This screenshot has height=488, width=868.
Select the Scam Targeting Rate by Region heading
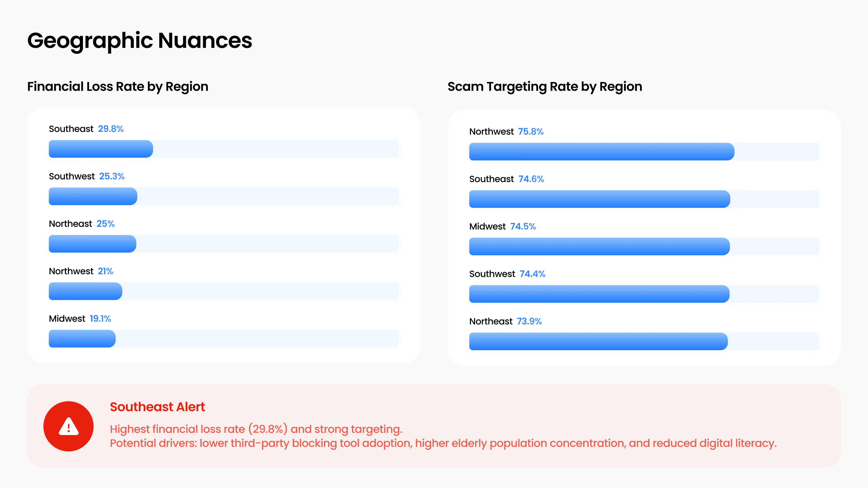[x=545, y=87]
